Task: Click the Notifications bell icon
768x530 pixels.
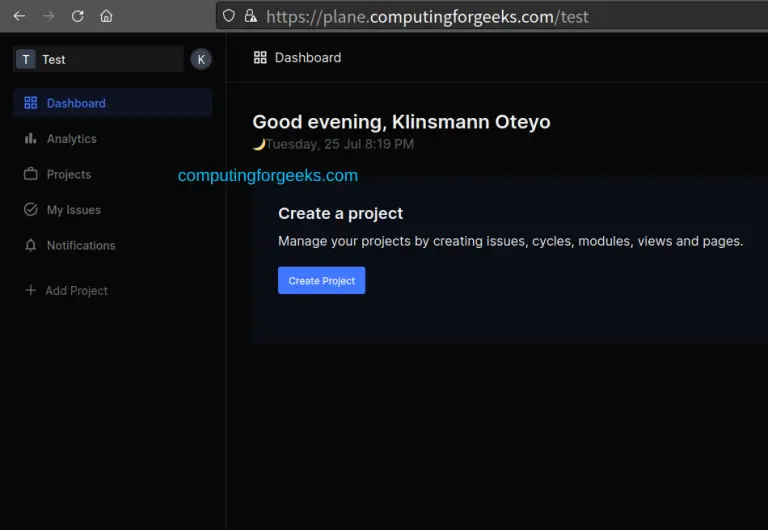Action: 30,245
